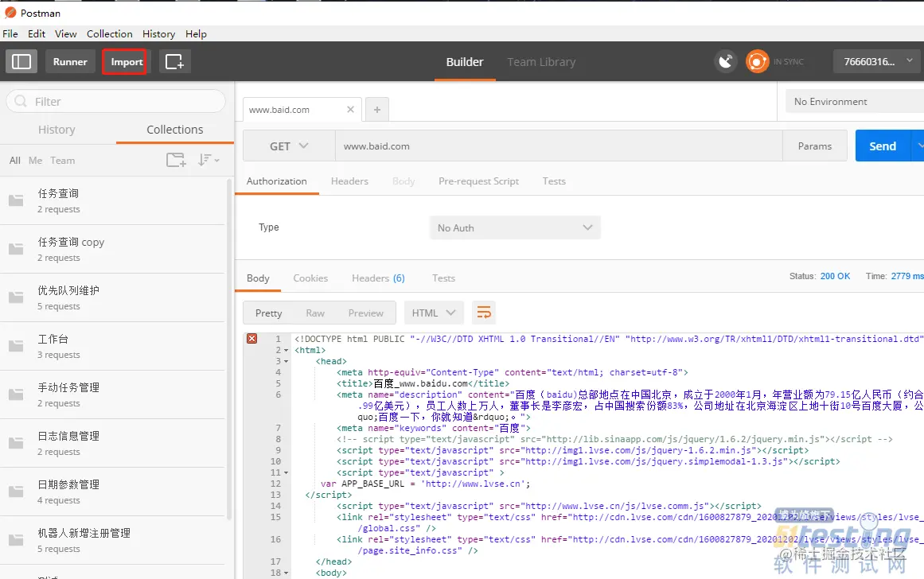
Task: Click the Params button
Action: pyautogui.click(x=814, y=146)
